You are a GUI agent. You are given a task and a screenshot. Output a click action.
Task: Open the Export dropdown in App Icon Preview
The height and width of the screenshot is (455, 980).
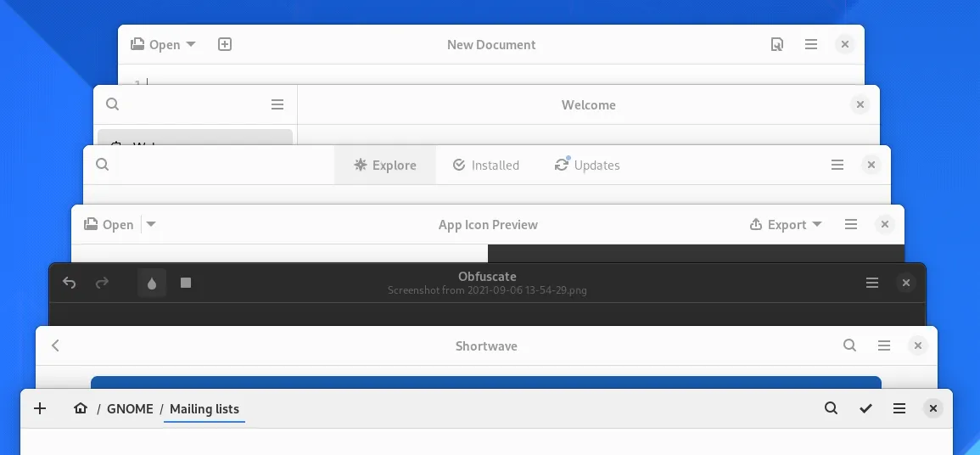tap(786, 224)
